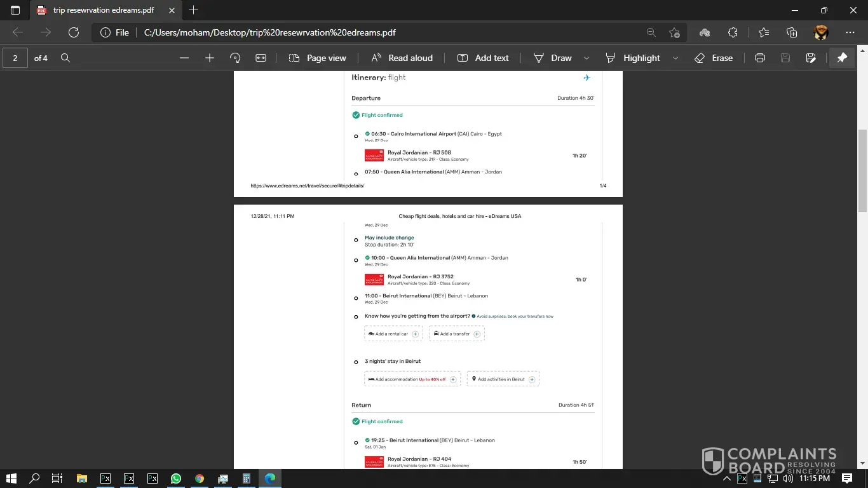Toggle the pin toolbar button

click(842, 58)
